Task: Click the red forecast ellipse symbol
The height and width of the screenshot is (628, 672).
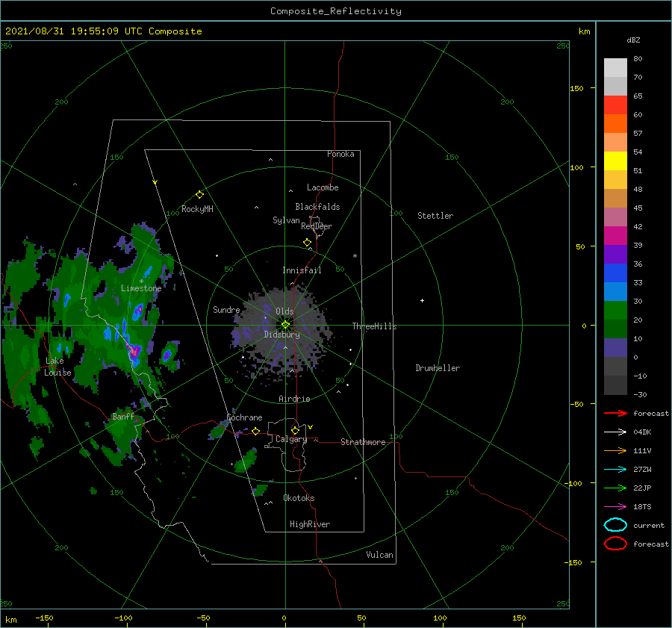Action: 615,544
